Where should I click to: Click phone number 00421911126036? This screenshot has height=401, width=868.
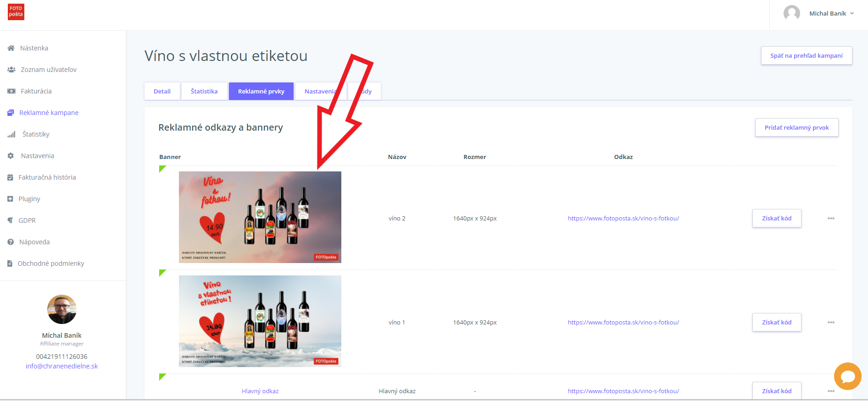[x=62, y=357]
